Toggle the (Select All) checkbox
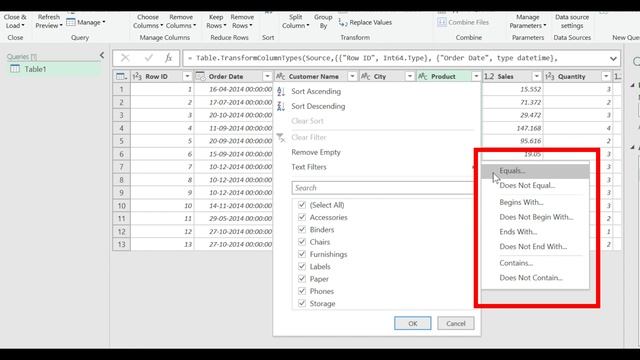This screenshot has width=640, height=360. (x=302, y=205)
